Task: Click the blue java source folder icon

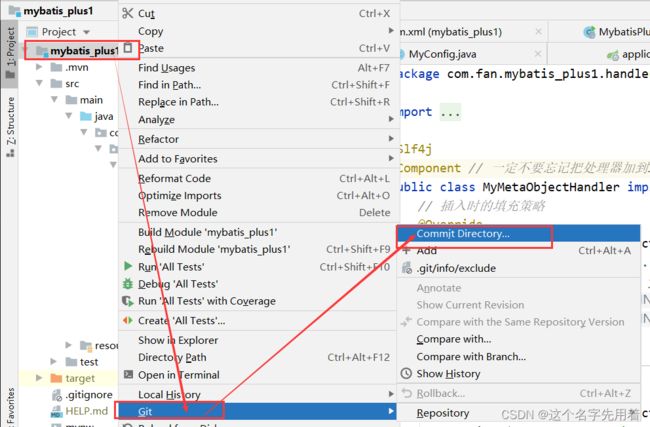Action: tap(86, 116)
